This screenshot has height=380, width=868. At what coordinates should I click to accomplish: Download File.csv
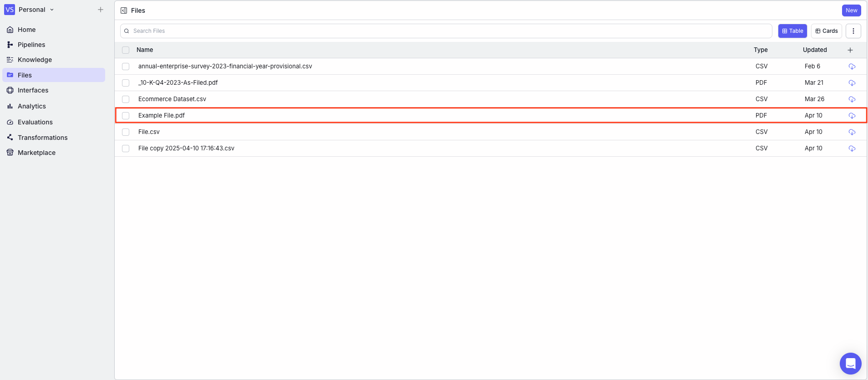pos(852,132)
